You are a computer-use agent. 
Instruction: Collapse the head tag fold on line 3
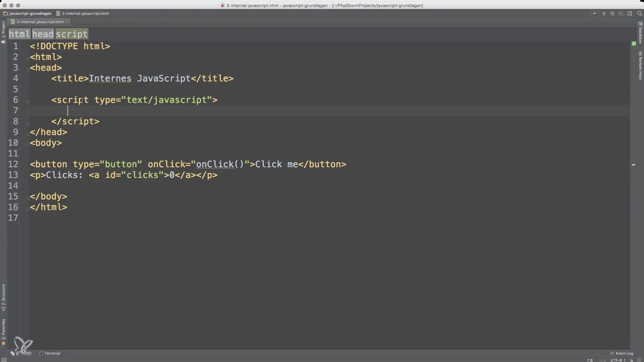[28, 69]
